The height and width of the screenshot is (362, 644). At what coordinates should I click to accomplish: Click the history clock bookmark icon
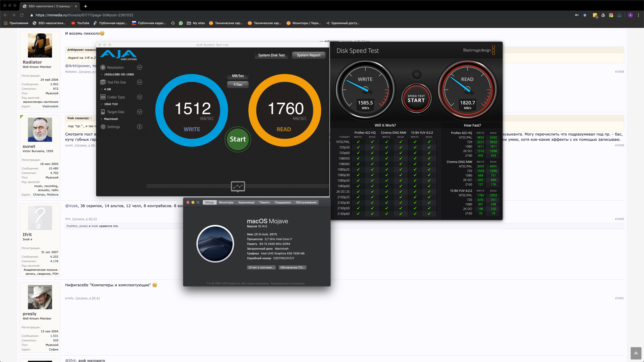pyautogui.click(x=173, y=23)
